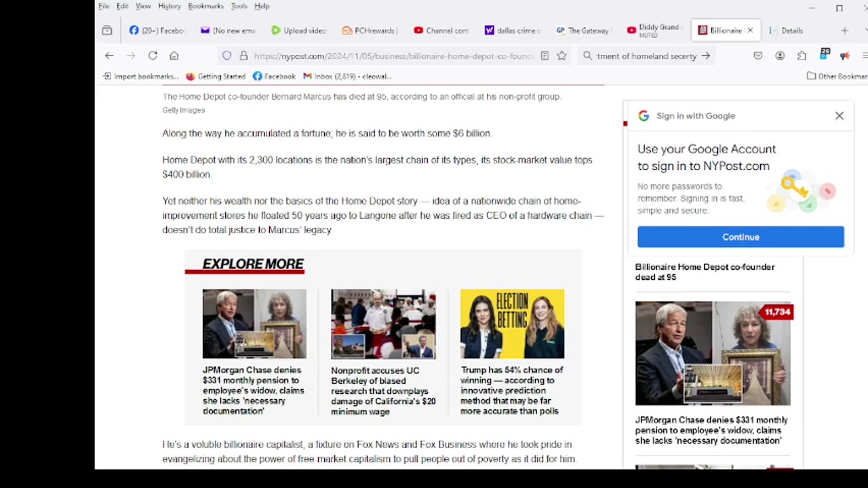
Task: Open the Tools menu
Action: click(x=239, y=6)
